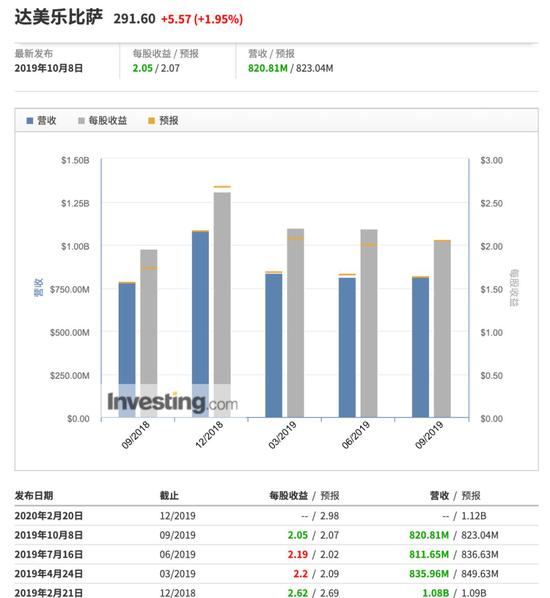The width and height of the screenshot is (550, 598).
Task: Click the 09/2018 x-axis label
Action: tap(135, 435)
